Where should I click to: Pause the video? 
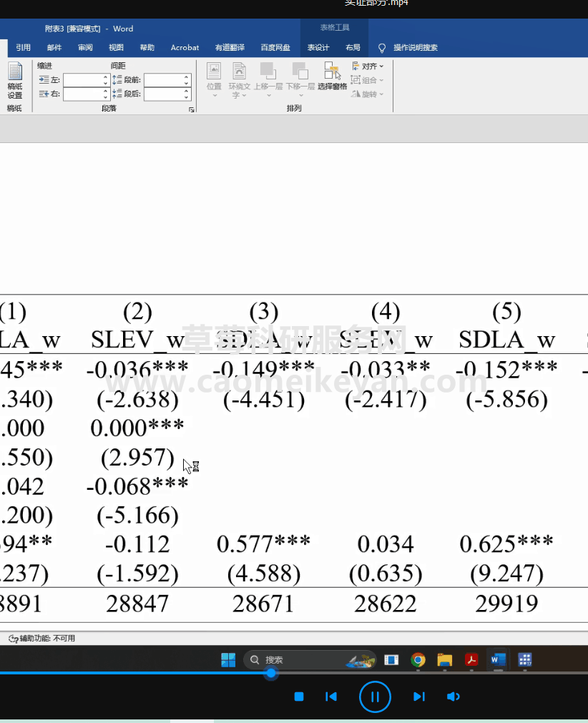tap(375, 697)
